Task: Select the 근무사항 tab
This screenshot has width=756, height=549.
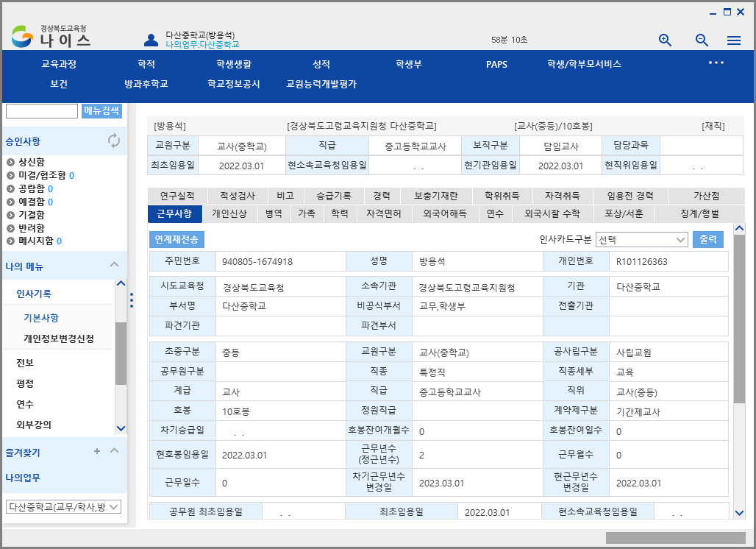Action: (174, 213)
